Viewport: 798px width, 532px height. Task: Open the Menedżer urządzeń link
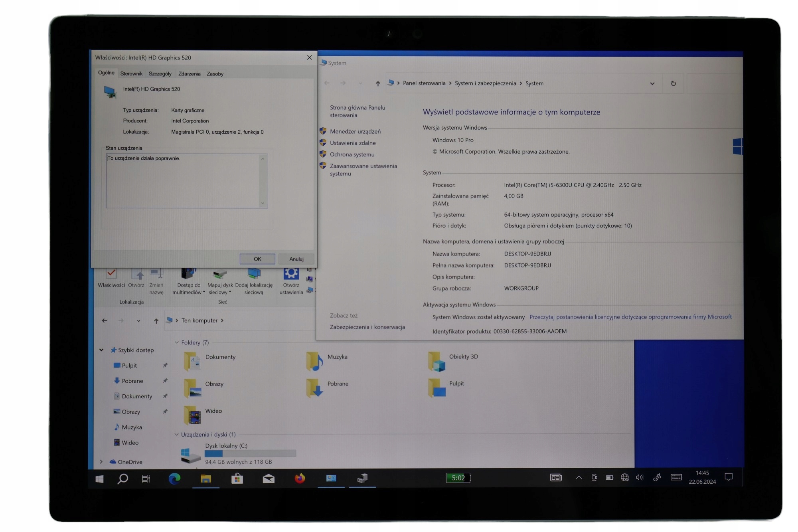point(355,131)
